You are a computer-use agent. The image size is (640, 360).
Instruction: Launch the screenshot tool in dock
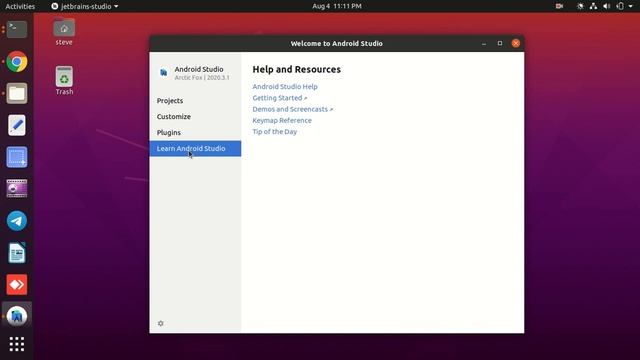pyautogui.click(x=17, y=157)
